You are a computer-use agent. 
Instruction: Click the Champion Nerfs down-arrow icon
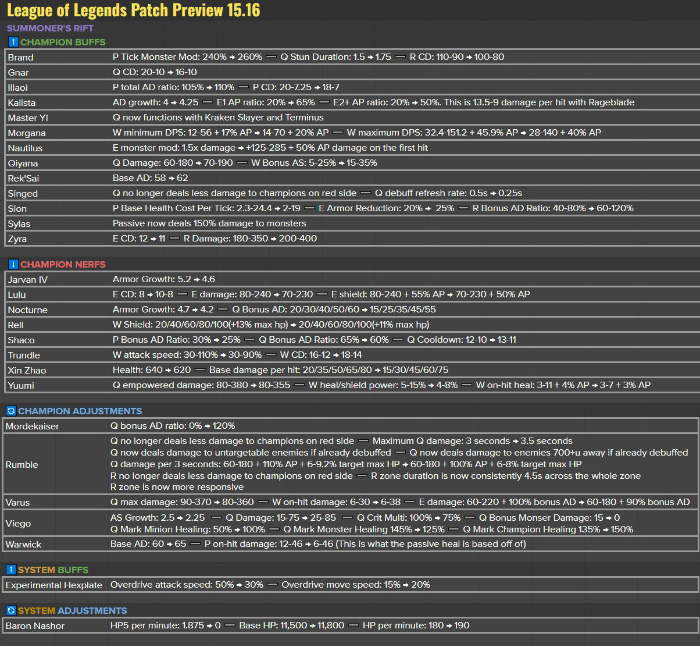pyautogui.click(x=12, y=263)
